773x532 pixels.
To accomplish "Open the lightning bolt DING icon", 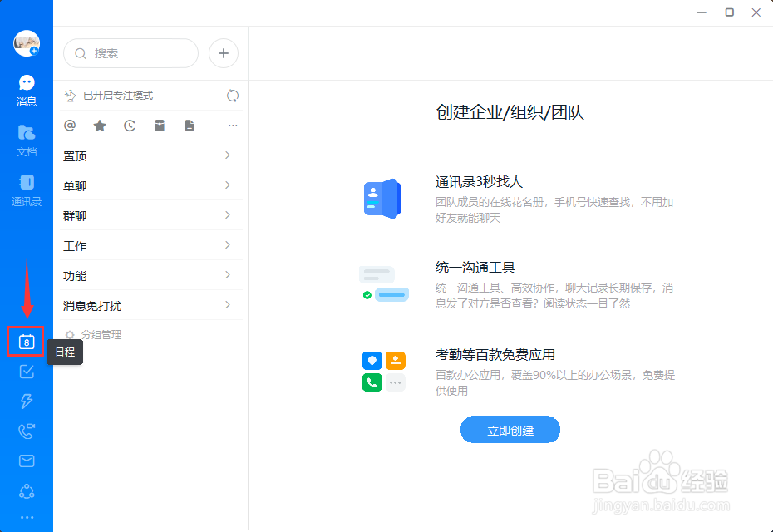I will [27, 401].
